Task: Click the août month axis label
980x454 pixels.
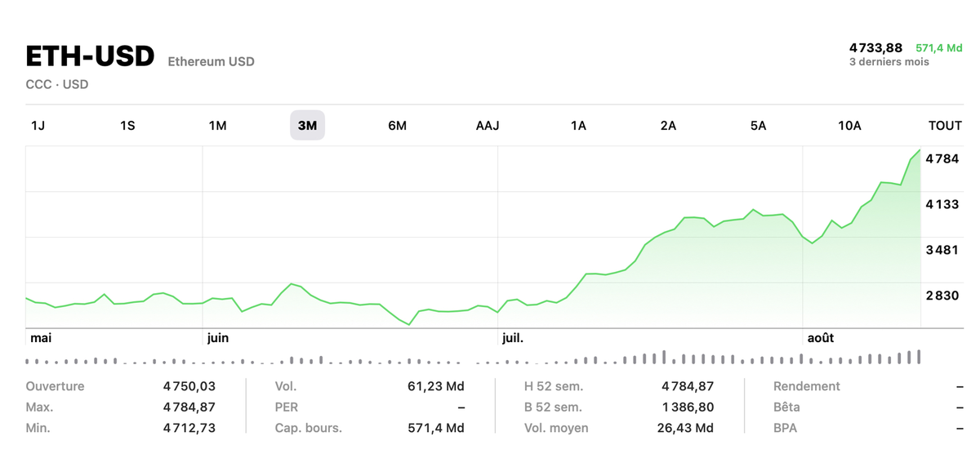Action: click(821, 337)
